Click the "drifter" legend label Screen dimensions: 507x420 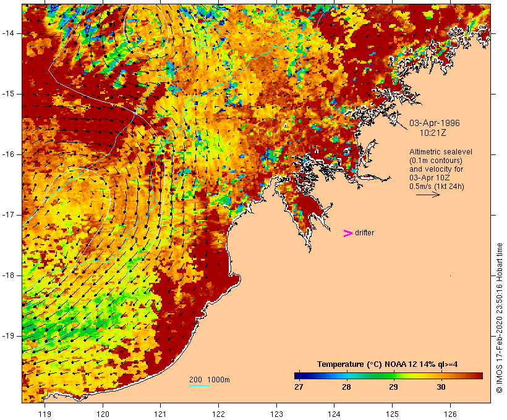[364, 233]
